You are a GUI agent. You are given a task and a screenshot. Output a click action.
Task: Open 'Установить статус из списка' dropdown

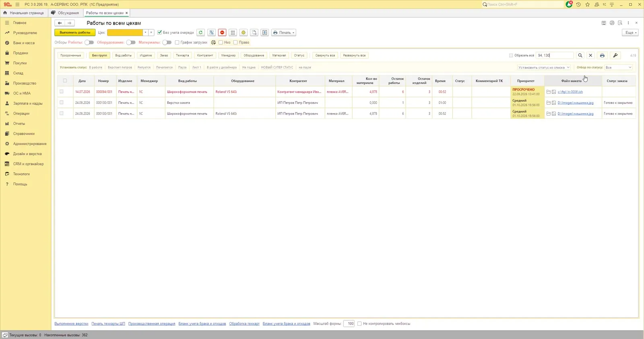point(544,68)
